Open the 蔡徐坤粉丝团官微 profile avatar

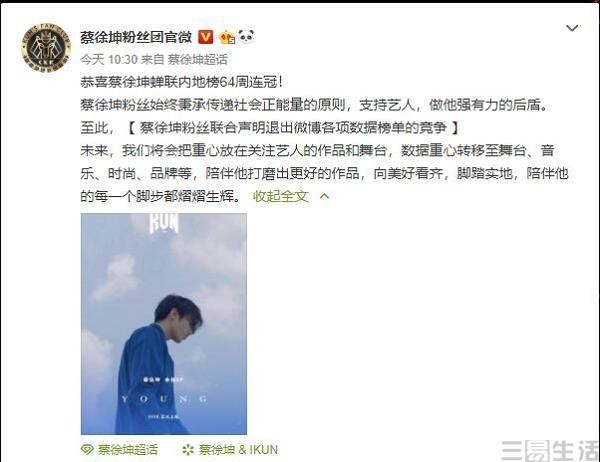coord(46,48)
